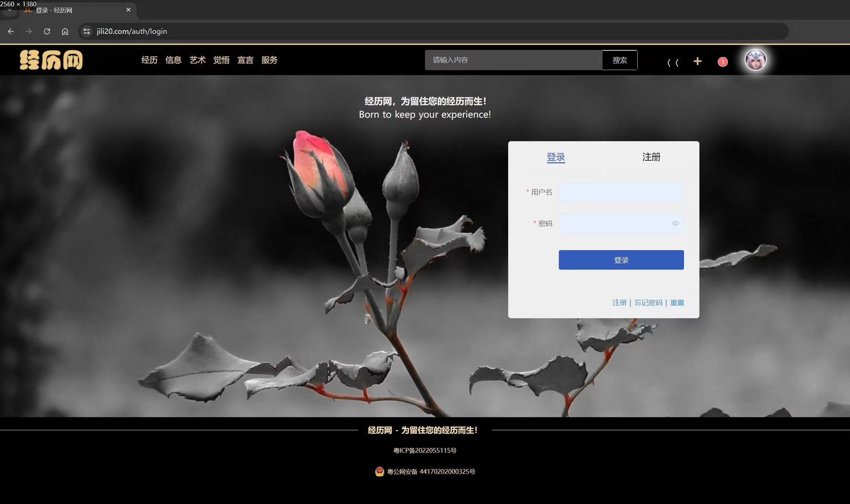Switch to the 登录 tab
The width and height of the screenshot is (850, 504).
[556, 157]
